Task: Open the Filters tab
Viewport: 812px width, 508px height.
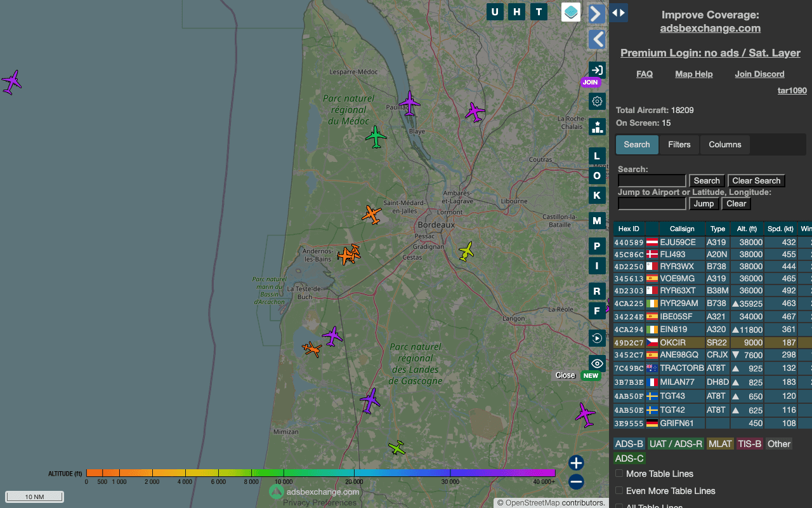Action: tap(679, 144)
